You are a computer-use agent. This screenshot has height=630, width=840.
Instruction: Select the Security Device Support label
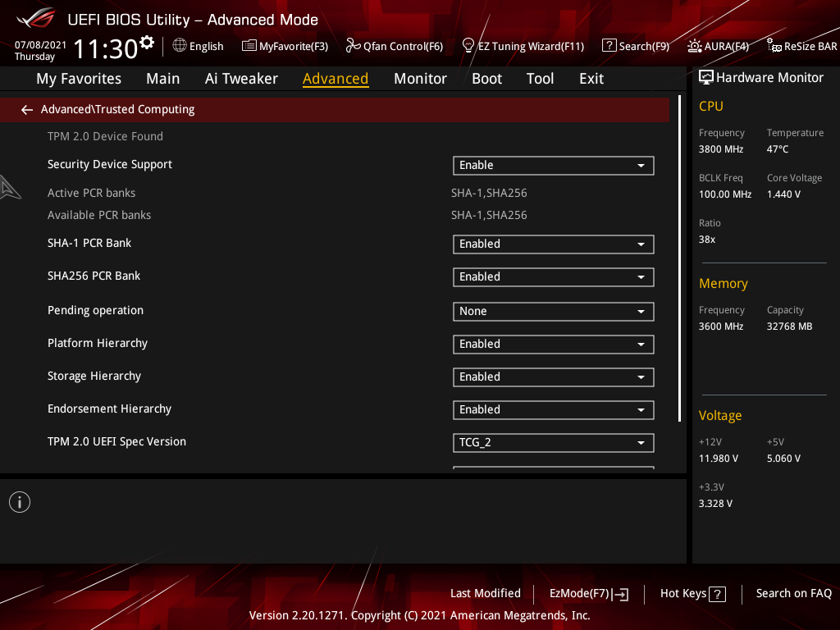pyautogui.click(x=110, y=164)
